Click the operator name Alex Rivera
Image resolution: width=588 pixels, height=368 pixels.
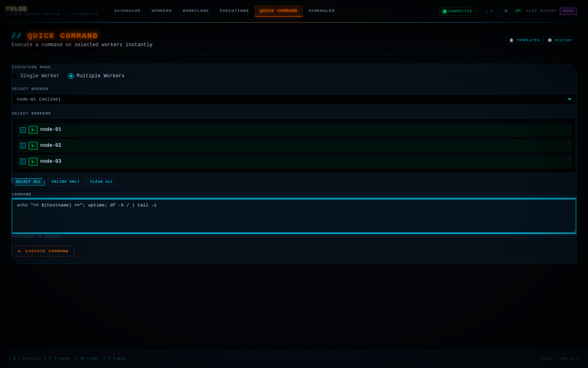coord(541,11)
